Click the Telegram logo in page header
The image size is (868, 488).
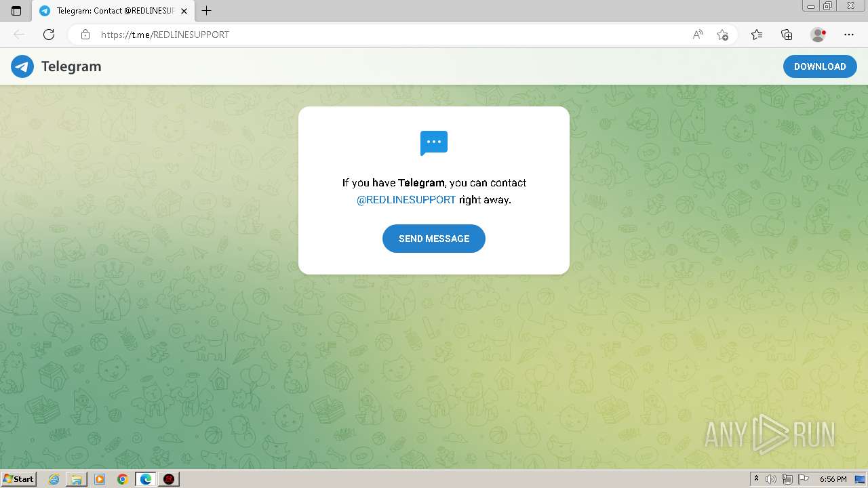coord(56,66)
